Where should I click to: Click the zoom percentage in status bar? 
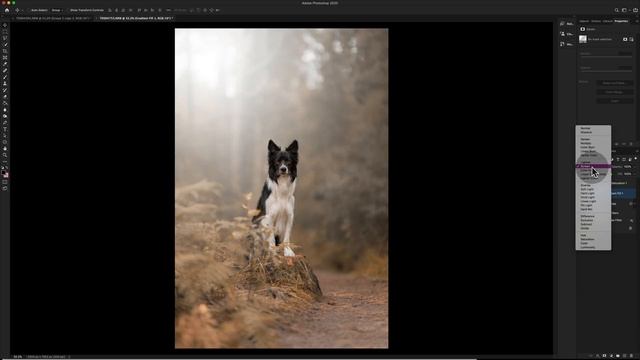[x=18, y=357]
